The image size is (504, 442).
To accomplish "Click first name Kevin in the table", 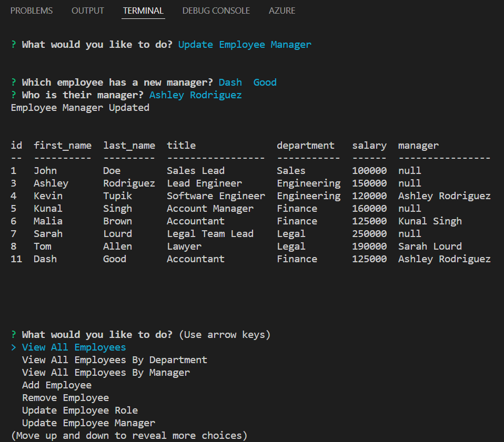I will (48, 196).
